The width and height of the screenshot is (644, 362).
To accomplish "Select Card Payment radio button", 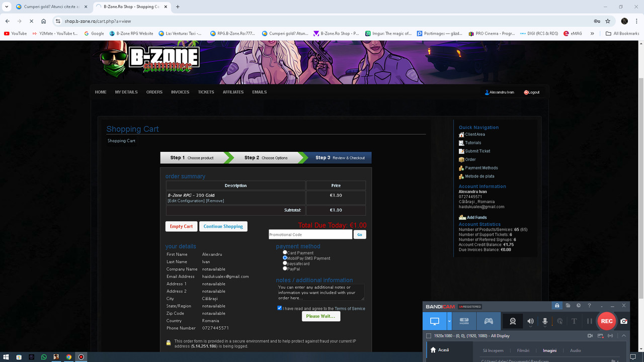I will pos(285,252).
